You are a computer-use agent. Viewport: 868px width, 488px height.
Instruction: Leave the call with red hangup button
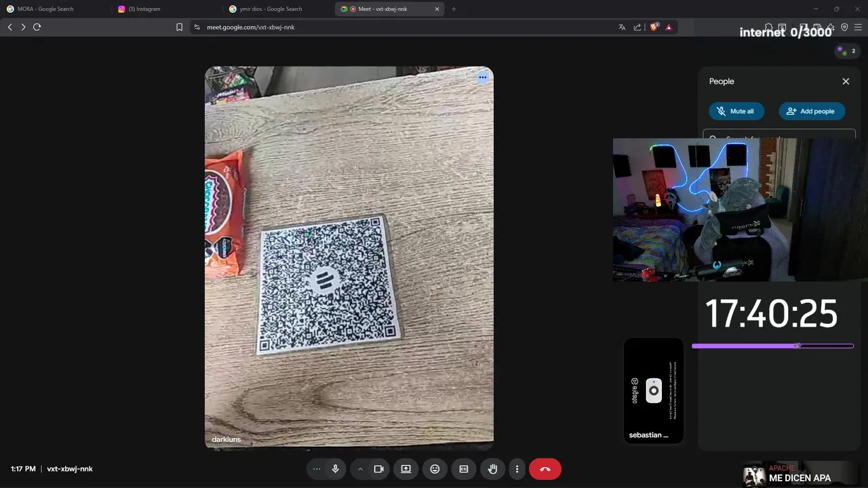(x=545, y=469)
